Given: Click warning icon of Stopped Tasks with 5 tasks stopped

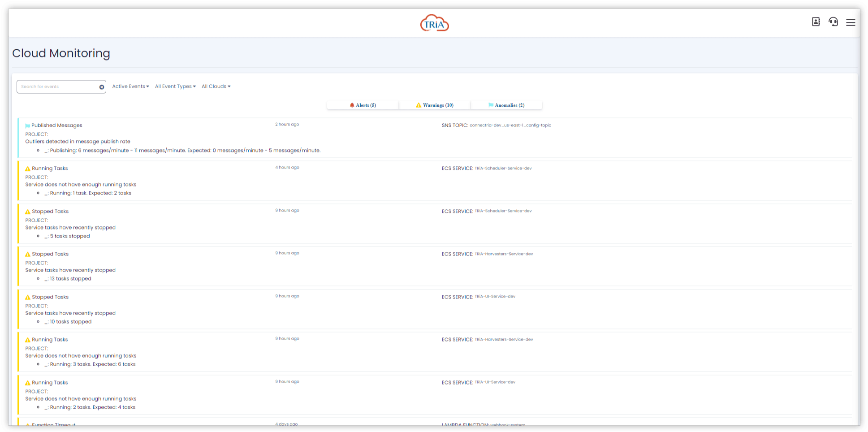Looking at the screenshot, I should (28, 212).
